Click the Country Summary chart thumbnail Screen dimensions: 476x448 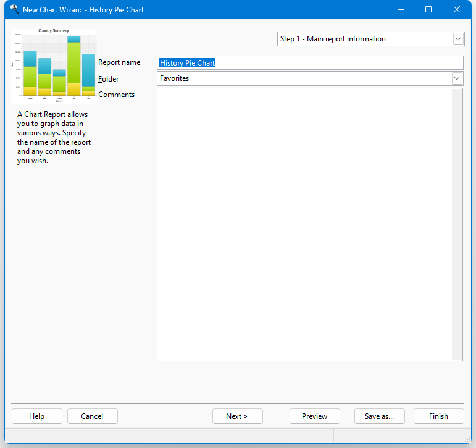pyautogui.click(x=54, y=66)
